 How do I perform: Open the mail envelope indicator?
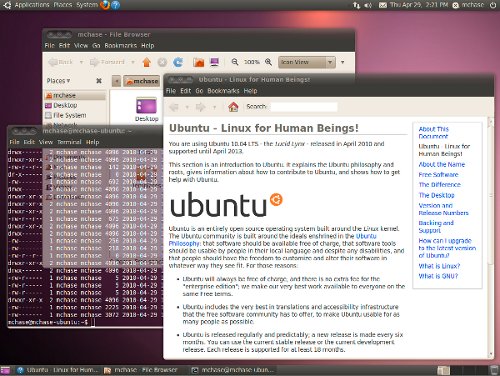pyautogui.click(x=383, y=5)
